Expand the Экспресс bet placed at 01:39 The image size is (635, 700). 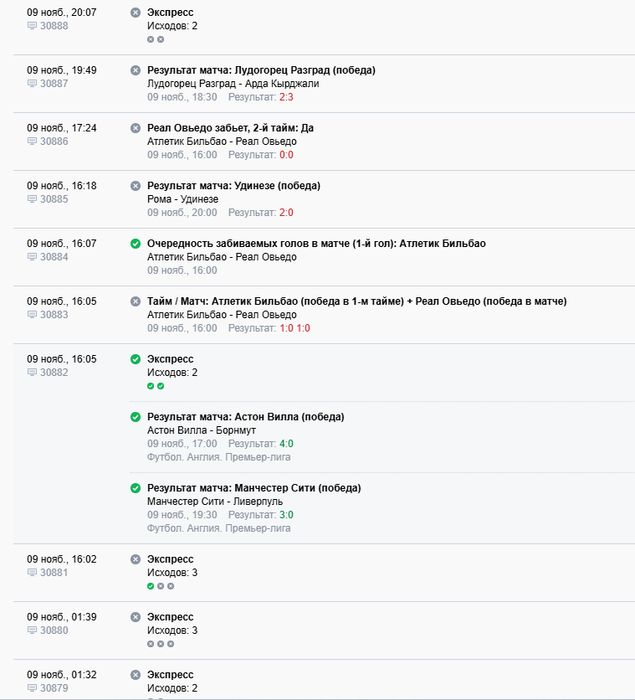click(170, 617)
